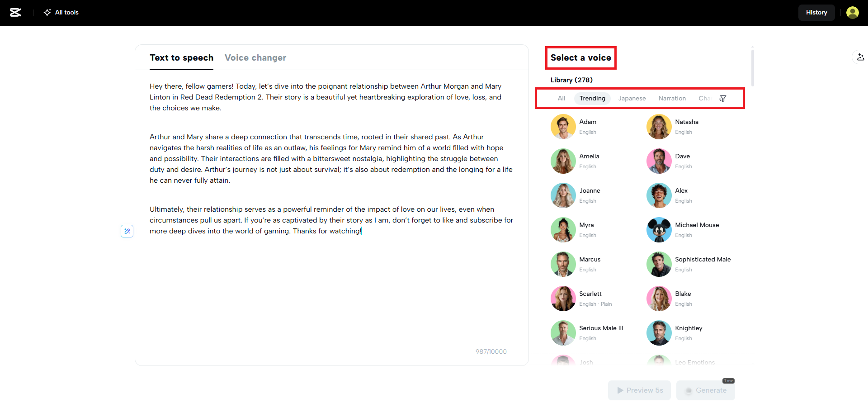Open the voice filter icon
Image resolution: width=868 pixels, height=413 pixels.
pos(722,99)
